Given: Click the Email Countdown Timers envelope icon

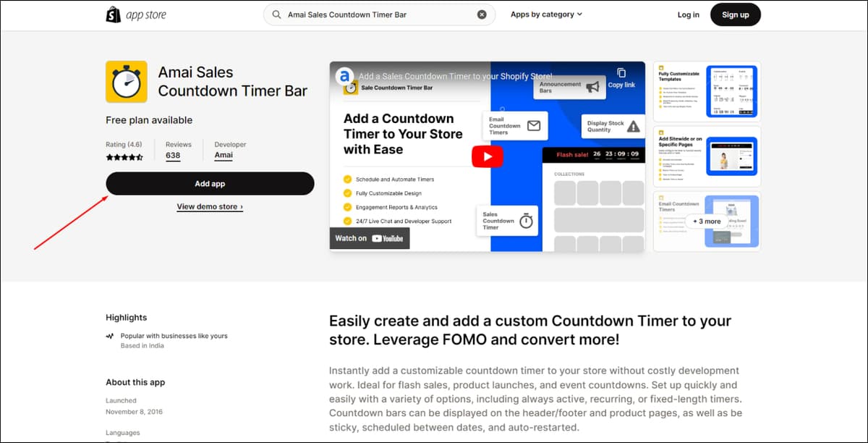Looking at the screenshot, I should pyautogui.click(x=534, y=126).
